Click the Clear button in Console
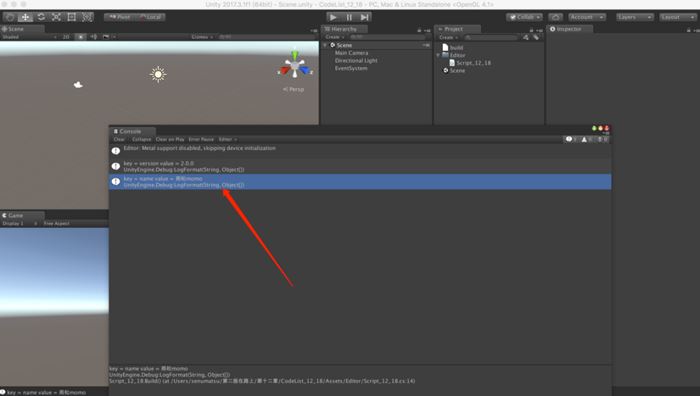The width and height of the screenshot is (700, 396). [x=119, y=139]
